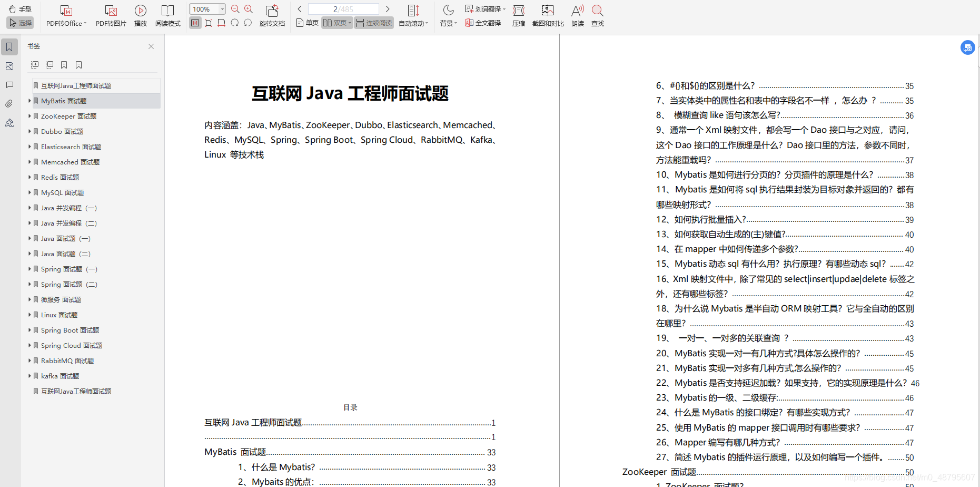The image size is (980, 487).
Task: Open the kafka 面试题 bookmark
Action: pyautogui.click(x=60, y=376)
